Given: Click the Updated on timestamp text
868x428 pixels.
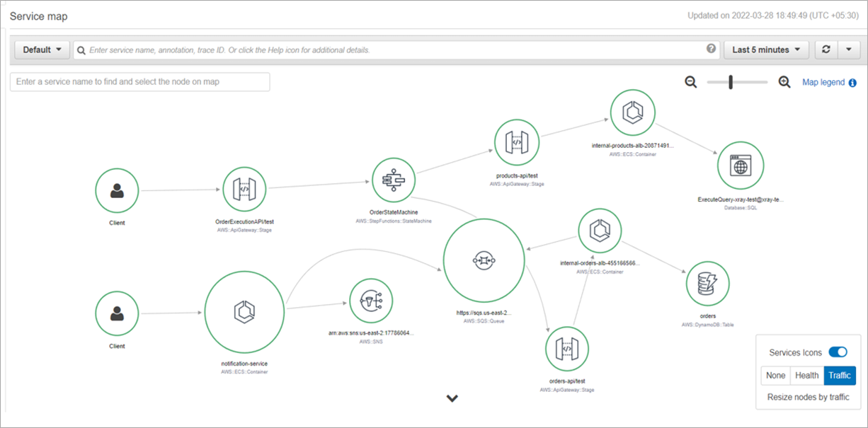Looking at the screenshot, I should 772,15.
